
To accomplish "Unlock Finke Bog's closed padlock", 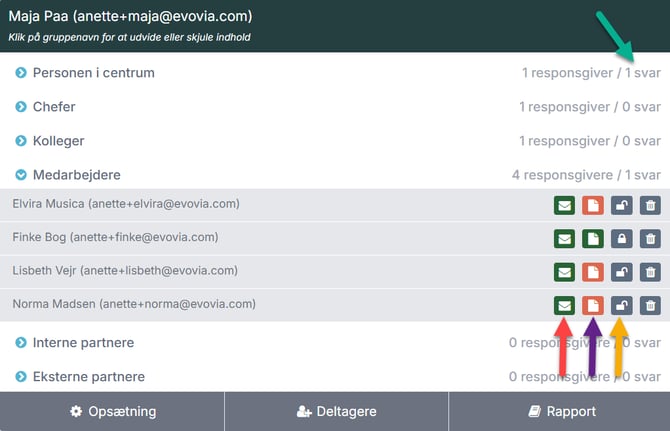I will 621,239.
